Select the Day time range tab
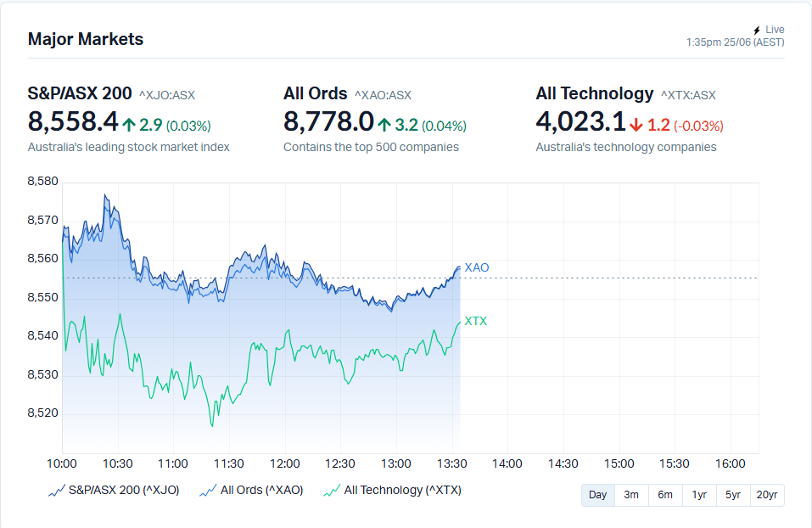The image size is (812, 528). point(597,495)
